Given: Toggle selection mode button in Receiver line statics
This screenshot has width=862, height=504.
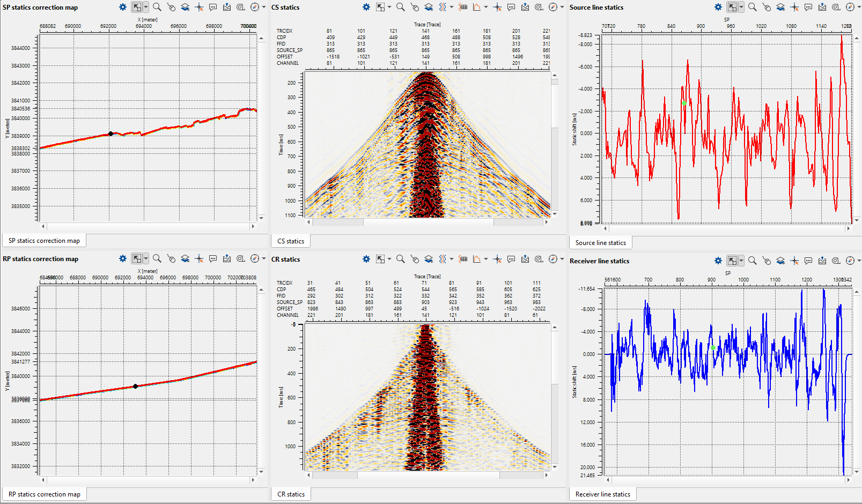Looking at the screenshot, I should [732, 261].
